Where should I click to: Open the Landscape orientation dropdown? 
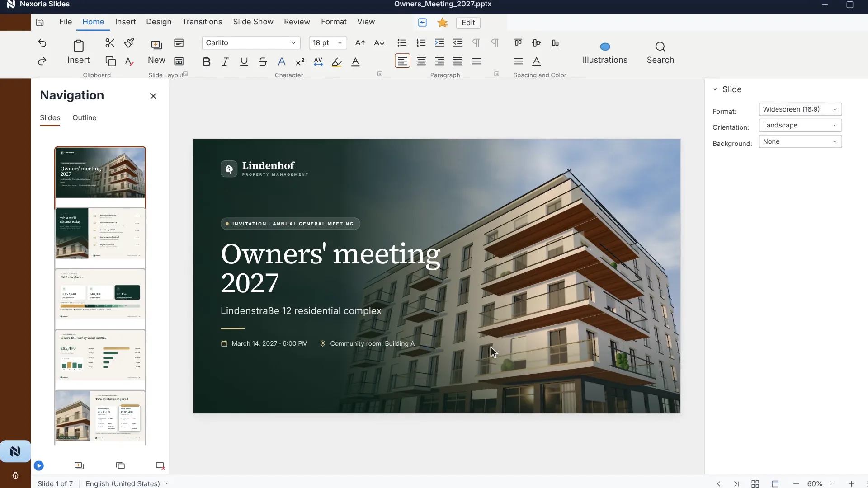pos(800,126)
